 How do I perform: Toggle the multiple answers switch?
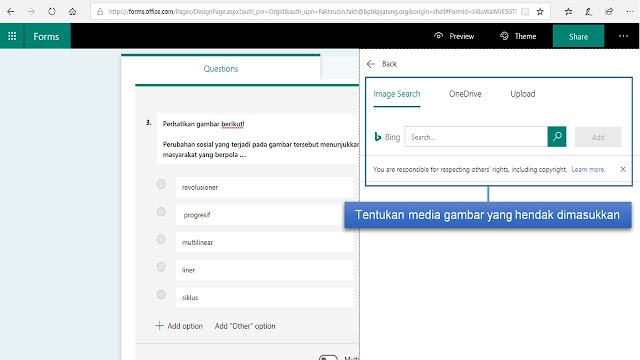click(x=329, y=357)
